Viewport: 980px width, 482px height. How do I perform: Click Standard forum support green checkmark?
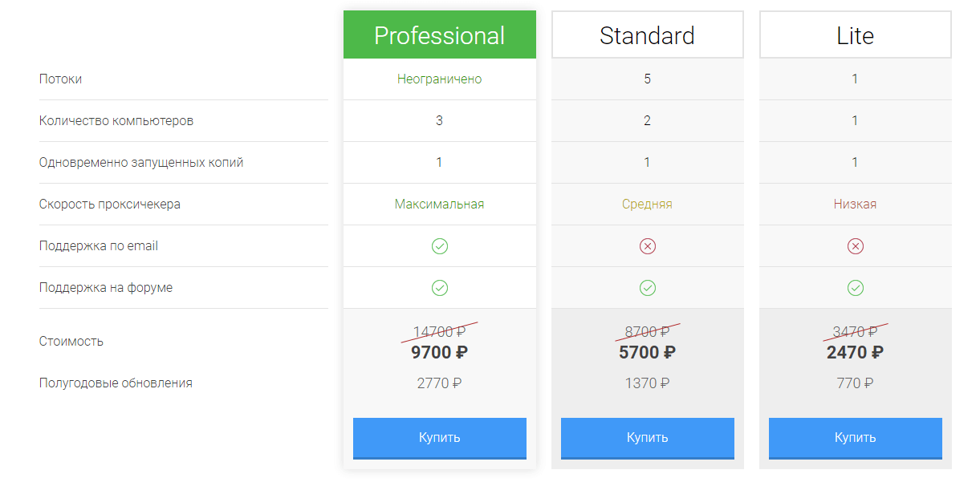click(x=648, y=288)
